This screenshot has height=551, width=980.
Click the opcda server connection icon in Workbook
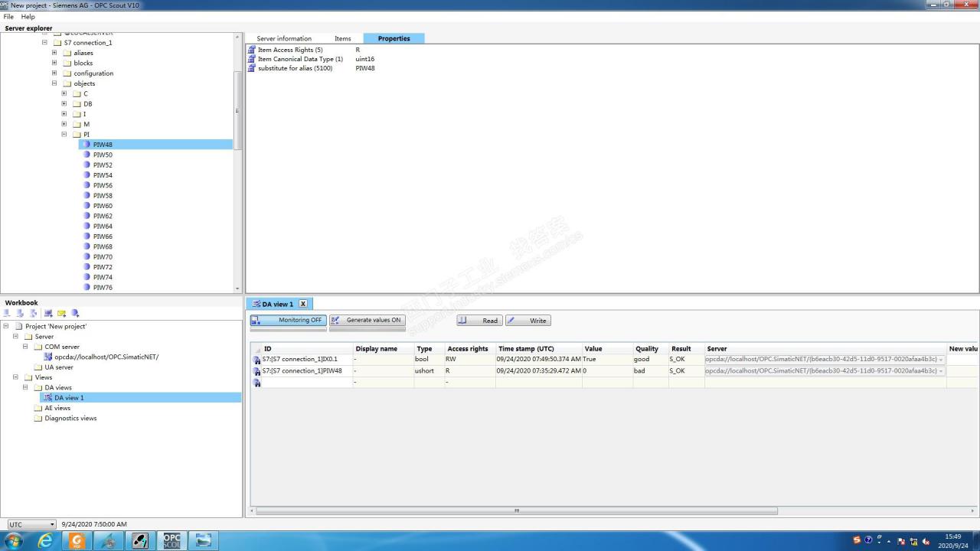(48, 357)
